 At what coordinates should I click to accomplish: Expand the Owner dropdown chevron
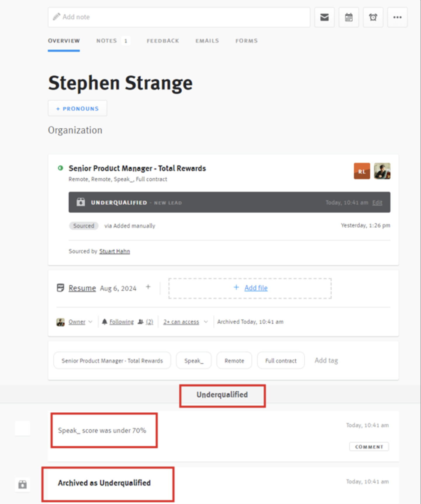pos(90,322)
